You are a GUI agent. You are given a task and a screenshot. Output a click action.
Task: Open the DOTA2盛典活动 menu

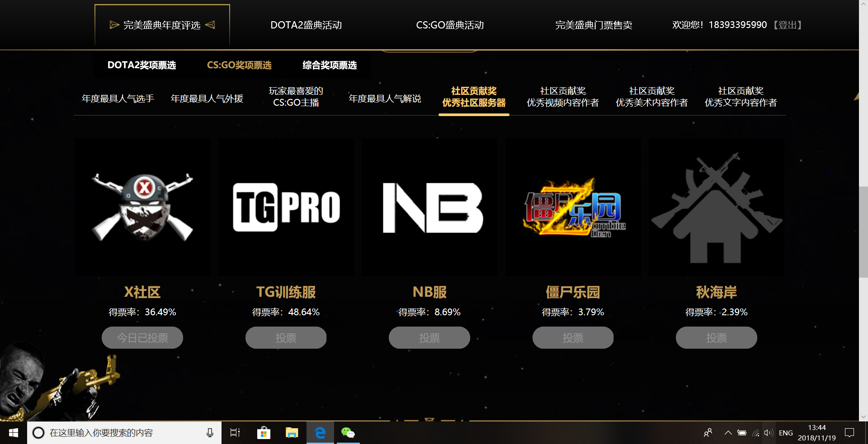(x=306, y=25)
